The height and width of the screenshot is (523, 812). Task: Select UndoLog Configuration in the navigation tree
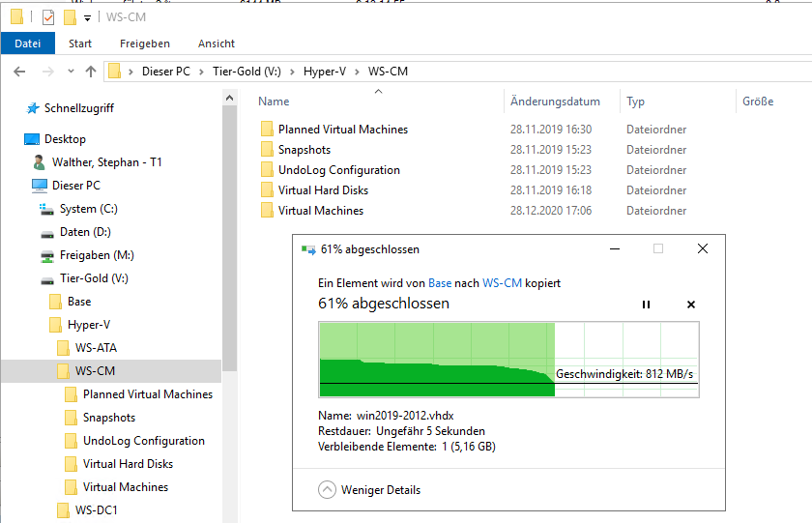click(143, 441)
